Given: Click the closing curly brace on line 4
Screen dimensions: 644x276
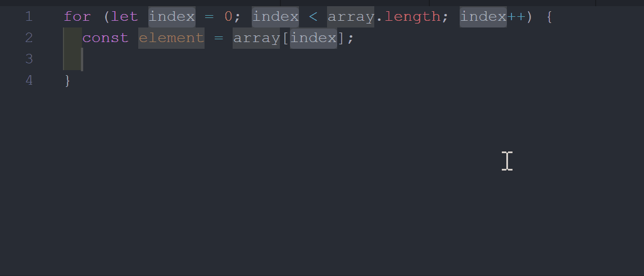Looking at the screenshot, I should point(68,81).
